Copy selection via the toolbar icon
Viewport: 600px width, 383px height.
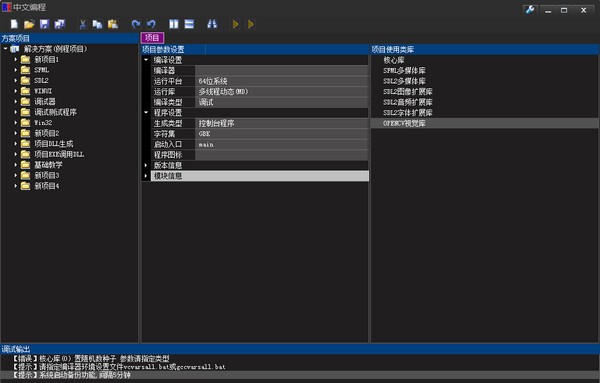pyautogui.click(x=98, y=24)
